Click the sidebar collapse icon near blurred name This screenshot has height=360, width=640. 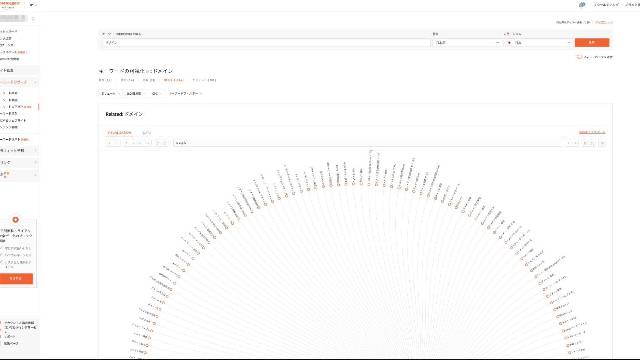tap(33, 19)
